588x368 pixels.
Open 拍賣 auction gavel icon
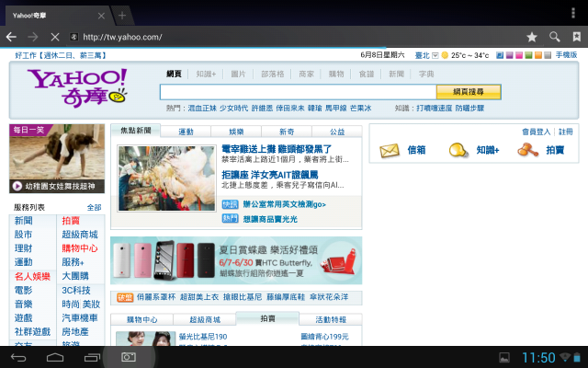coord(527,150)
